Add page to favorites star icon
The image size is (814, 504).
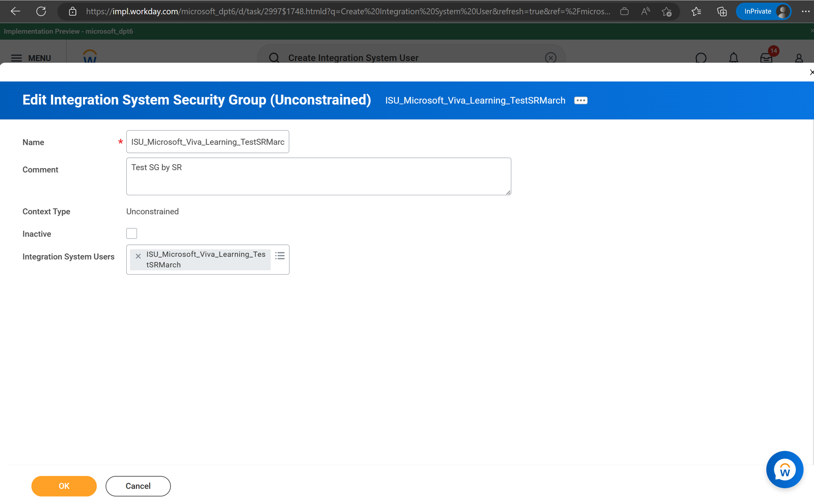click(x=667, y=12)
